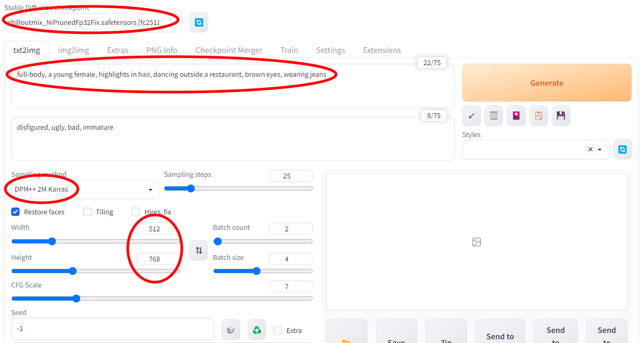This screenshot has height=343, width=644.
Task: Click the random seed dice icon
Action: coord(231,329)
